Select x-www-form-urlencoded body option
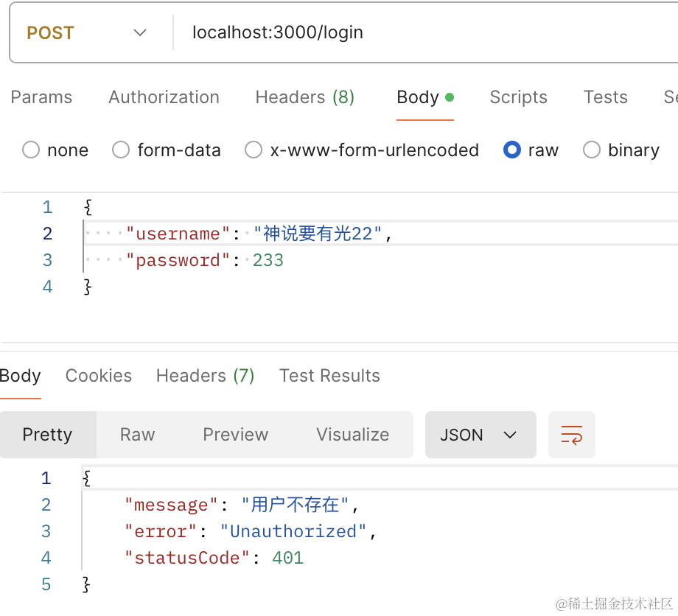This screenshot has height=616, width=678. [x=254, y=150]
